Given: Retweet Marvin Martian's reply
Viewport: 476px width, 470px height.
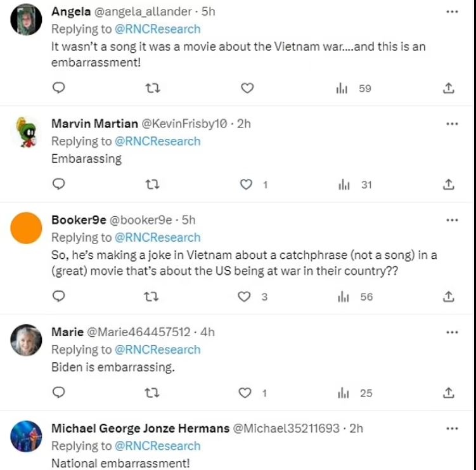Looking at the screenshot, I should (152, 185).
